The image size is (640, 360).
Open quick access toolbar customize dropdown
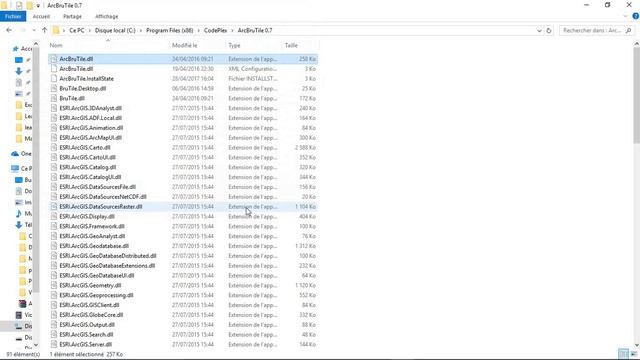pos(38,6)
